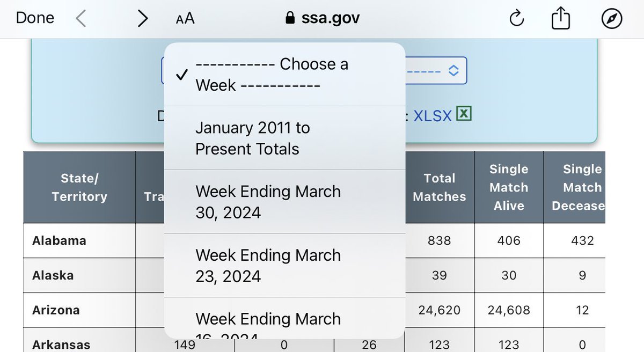Go forward with the right arrow
The image size is (644, 352).
coord(142,19)
